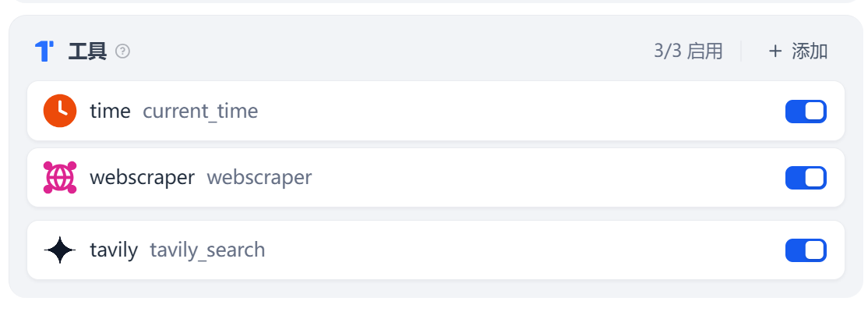Open the bold webscraper tool name
This screenshot has width=868, height=319.
click(142, 178)
